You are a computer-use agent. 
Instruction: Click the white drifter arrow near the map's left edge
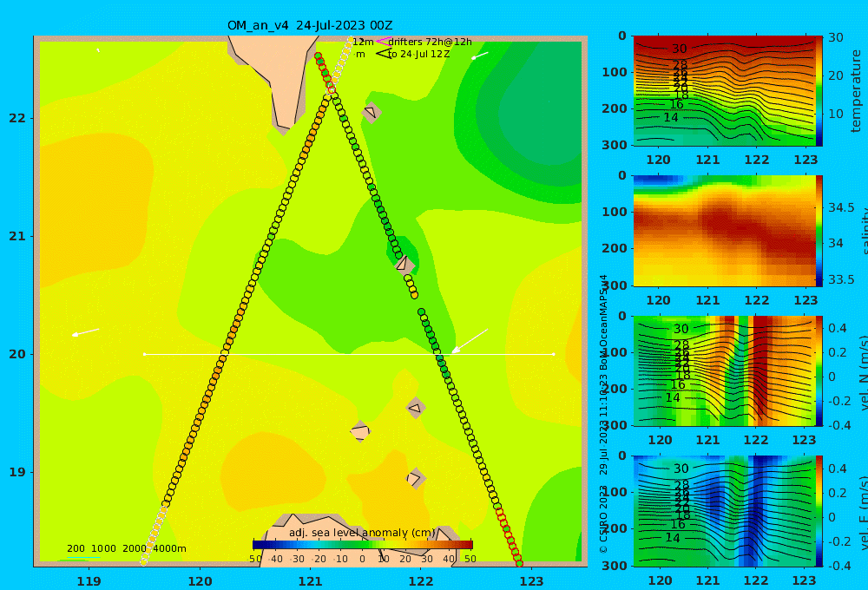[85, 332]
